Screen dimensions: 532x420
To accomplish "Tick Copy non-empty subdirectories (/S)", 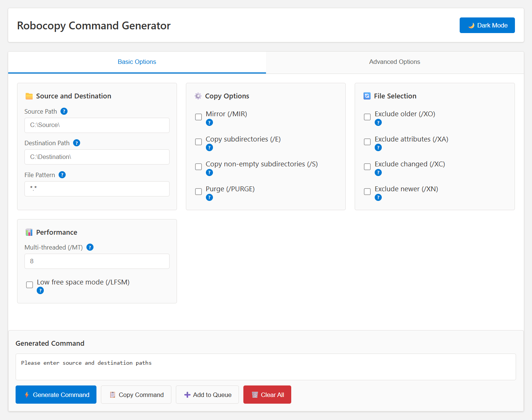I will point(198,167).
